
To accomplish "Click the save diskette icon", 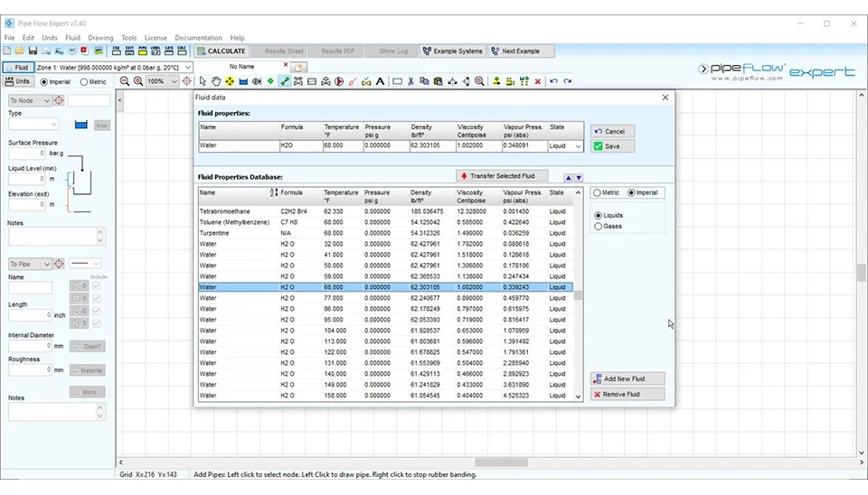I will [33, 51].
